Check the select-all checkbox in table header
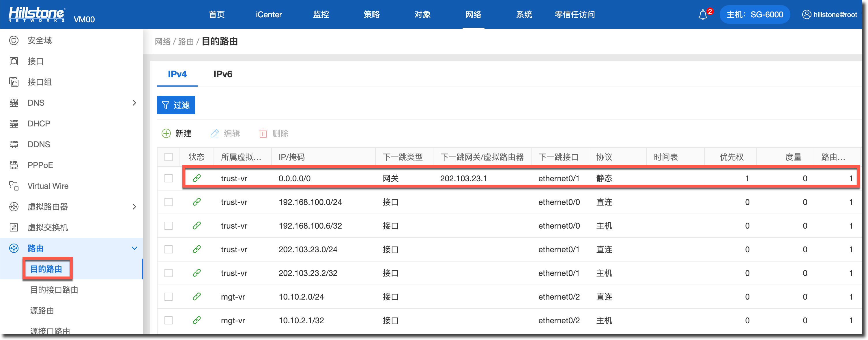This screenshot has height=340, width=868. [169, 157]
